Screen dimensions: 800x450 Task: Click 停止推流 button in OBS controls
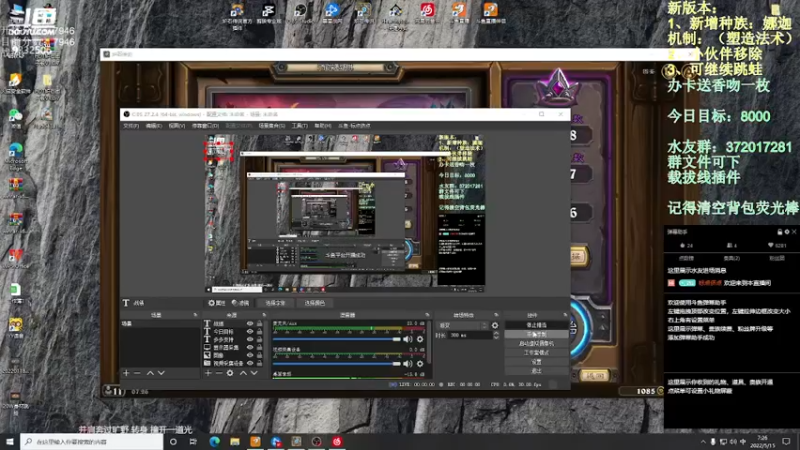click(536, 325)
